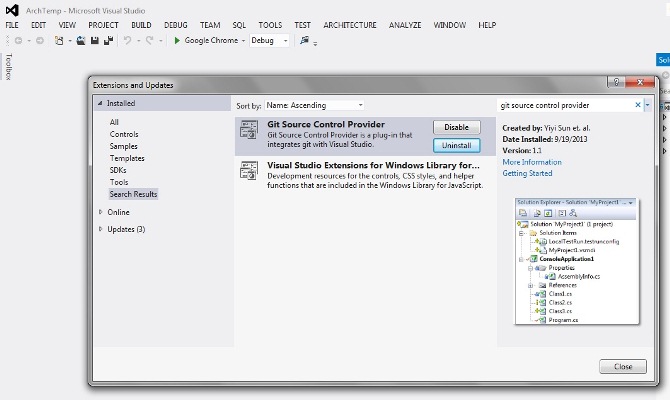Open the PROJECT menu
This screenshot has height=400, width=670.
[103, 25]
